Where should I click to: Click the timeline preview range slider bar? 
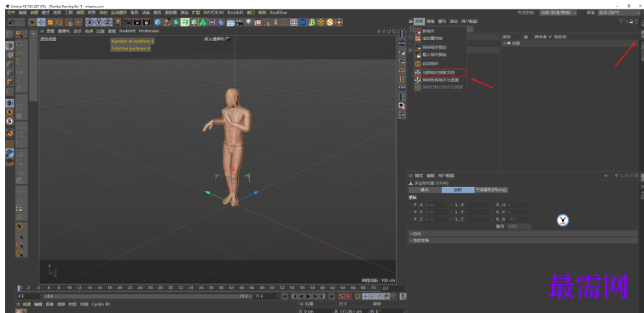(x=148, y=296)
